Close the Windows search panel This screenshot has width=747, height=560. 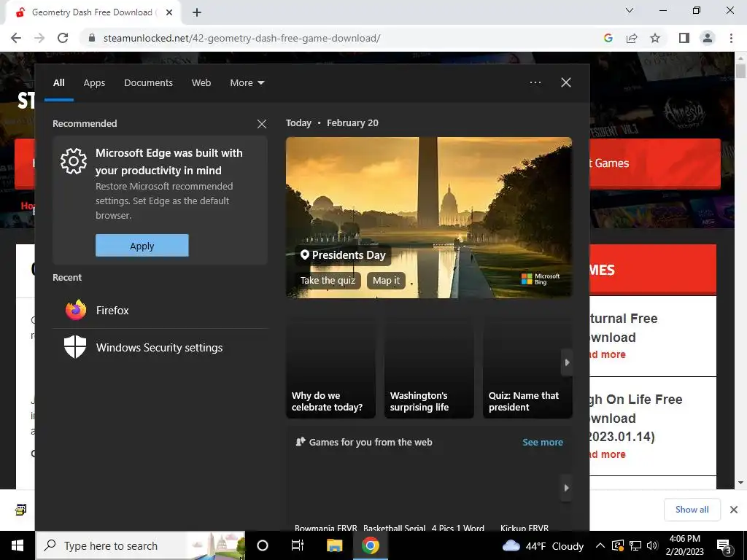pos(566,82)
